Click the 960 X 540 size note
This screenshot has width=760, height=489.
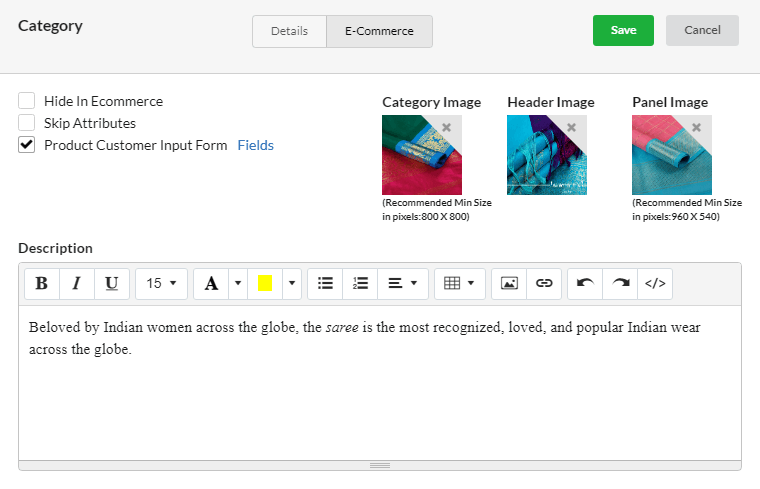coord(687,209)
